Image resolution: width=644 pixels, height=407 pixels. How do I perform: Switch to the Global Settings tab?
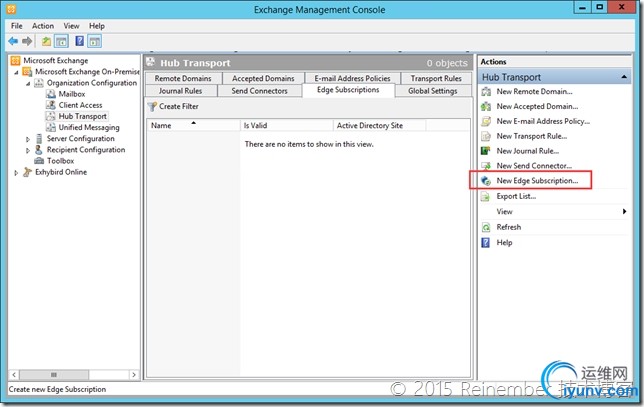[433, 91]
